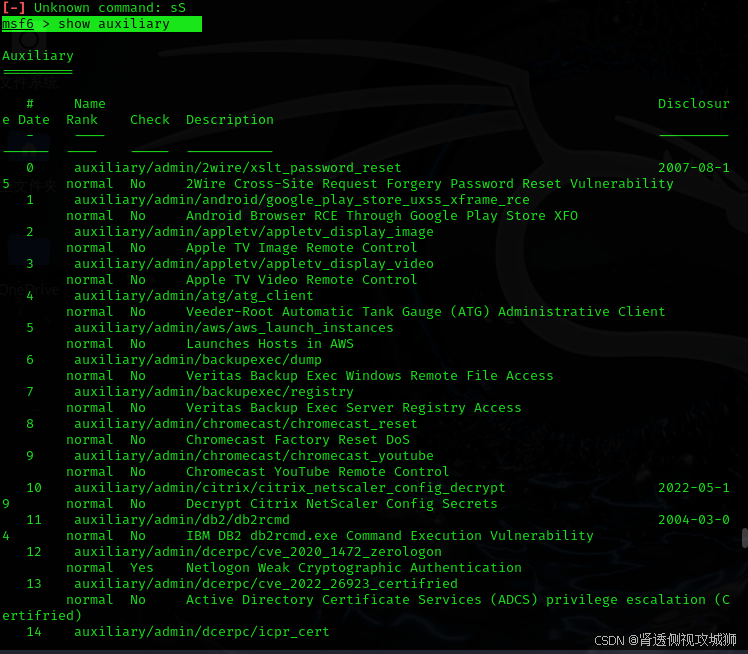
Task: Select auxiliary/admin/backupexec/dump module path
Action: [x=197, y=360]
